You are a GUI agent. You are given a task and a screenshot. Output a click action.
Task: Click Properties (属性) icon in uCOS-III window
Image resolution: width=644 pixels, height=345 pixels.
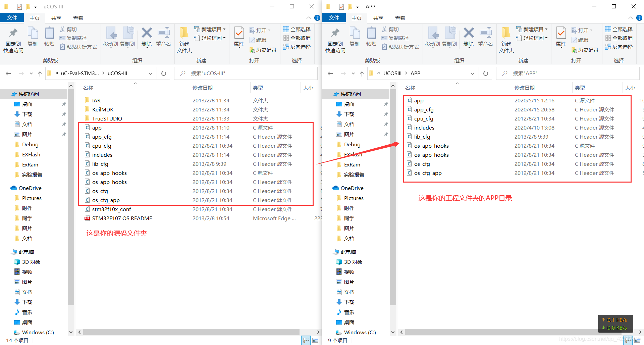[239, 37]
